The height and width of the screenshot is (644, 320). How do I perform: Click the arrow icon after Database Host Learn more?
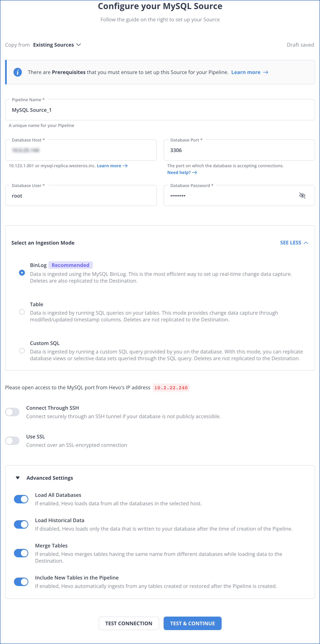[x=125, y=166]
